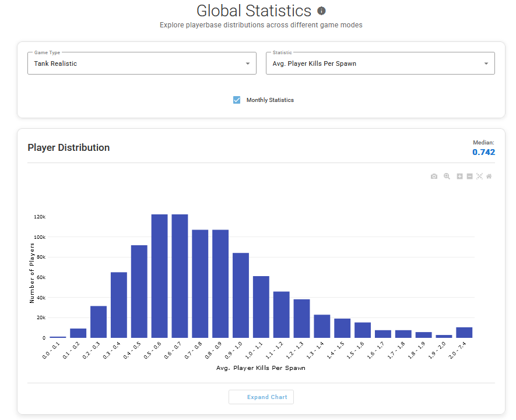This screenshot has height=420, width=516.
Task: Click the 2.0 - 7.4 bar
Action: point(464,333)
